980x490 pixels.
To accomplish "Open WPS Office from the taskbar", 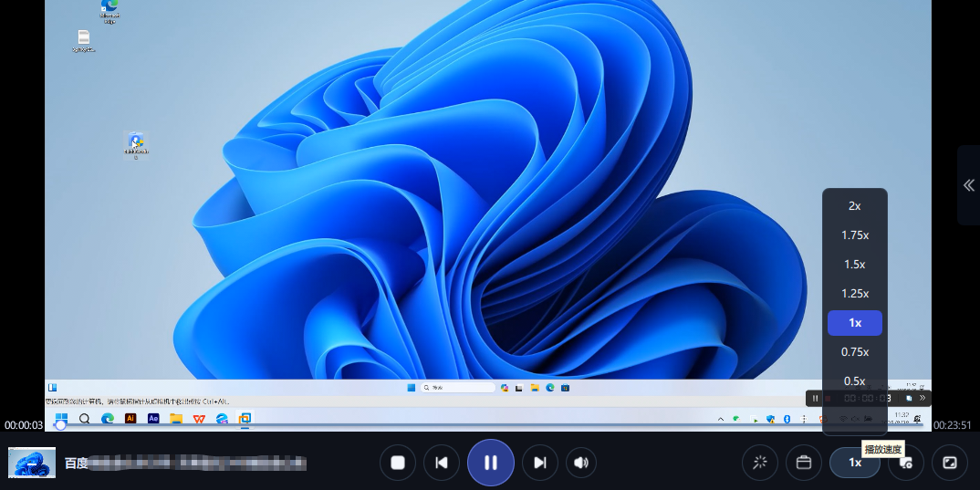I will click(x=199, y=418).
